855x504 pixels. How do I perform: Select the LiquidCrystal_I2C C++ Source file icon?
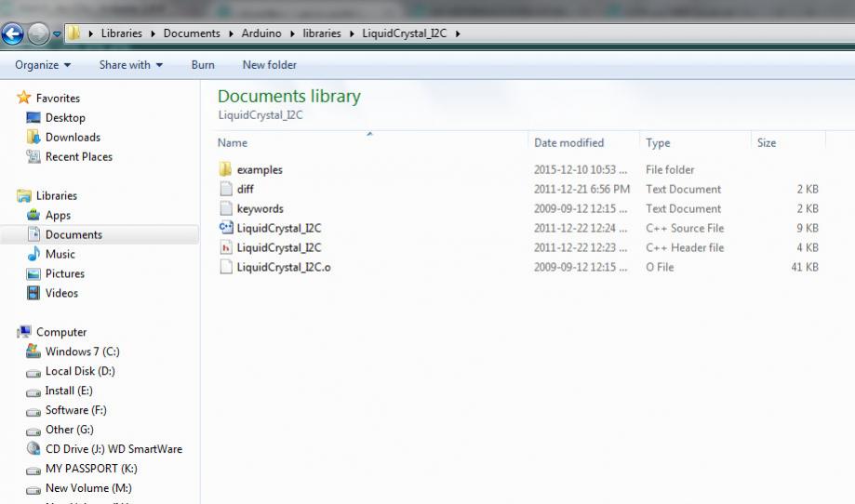pyautogui.click(x=225, y=229)
